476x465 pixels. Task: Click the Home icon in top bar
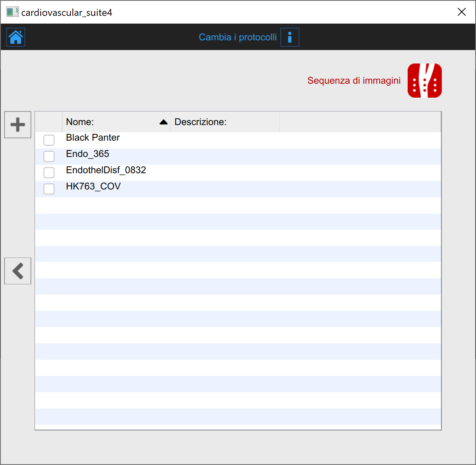[16, 37]
